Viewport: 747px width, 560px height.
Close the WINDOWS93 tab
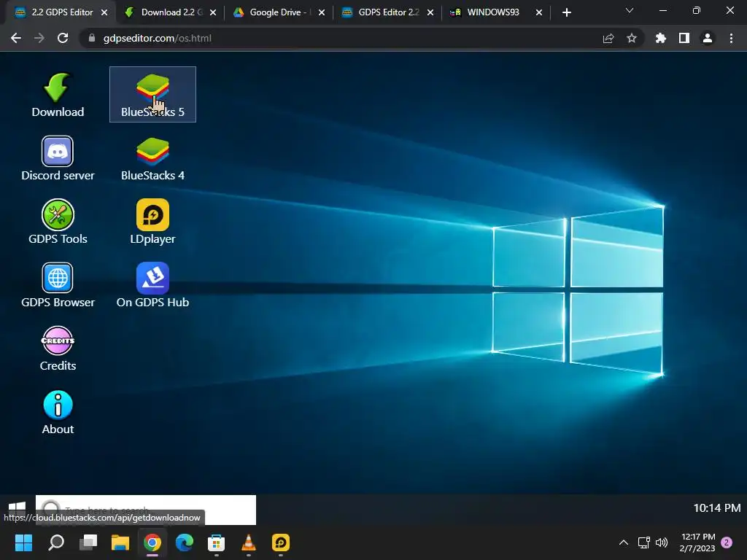[539, 12]
